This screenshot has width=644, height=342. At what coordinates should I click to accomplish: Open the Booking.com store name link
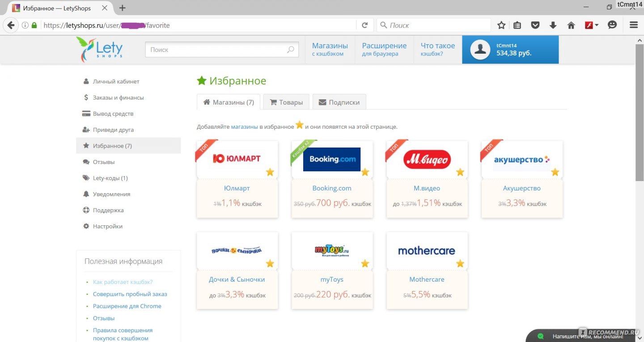[x=332, y=188]
